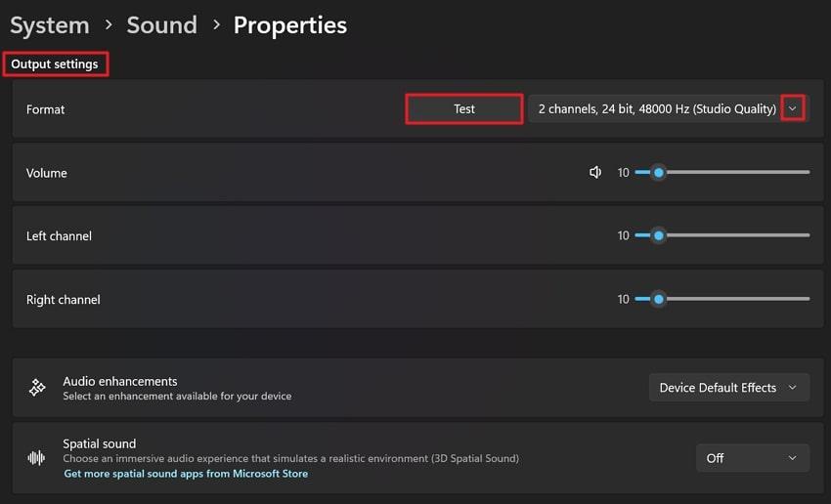Click the Left channel slider thumb
The width and height of the screenshot is (831, 504).
[658, 235]
